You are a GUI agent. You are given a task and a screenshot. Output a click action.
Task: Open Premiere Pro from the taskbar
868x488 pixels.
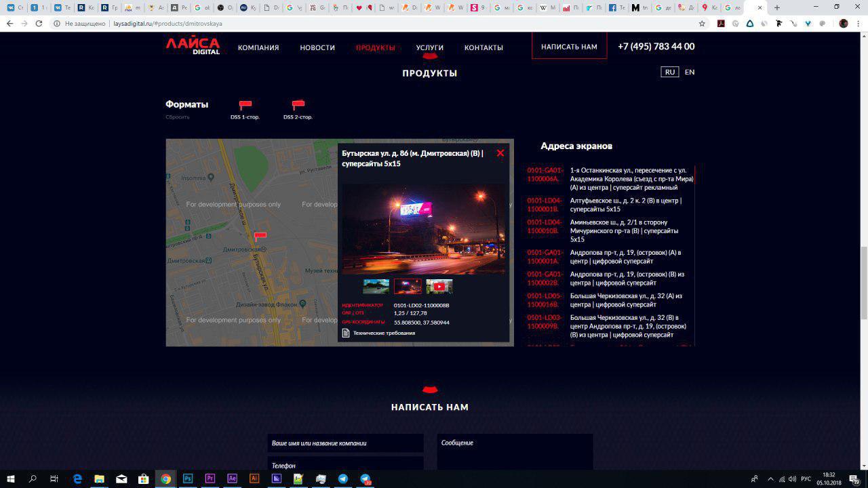(210, 479)
